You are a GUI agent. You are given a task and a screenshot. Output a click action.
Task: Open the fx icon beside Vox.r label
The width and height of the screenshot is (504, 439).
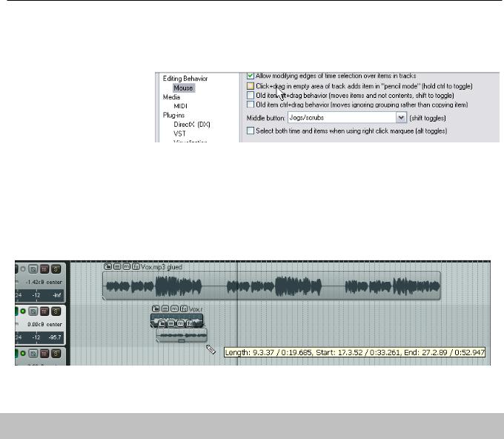pos(184,308)
